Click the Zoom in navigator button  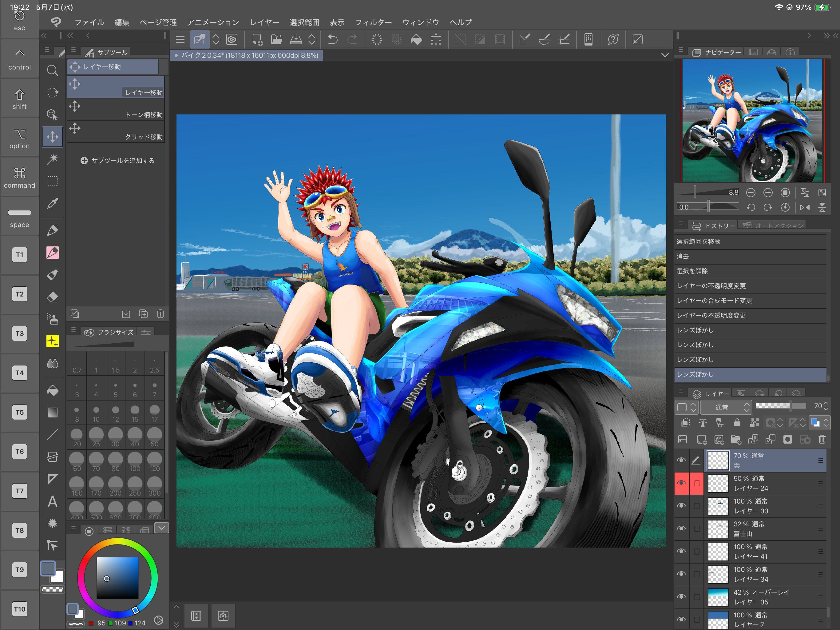pos(768,193)
